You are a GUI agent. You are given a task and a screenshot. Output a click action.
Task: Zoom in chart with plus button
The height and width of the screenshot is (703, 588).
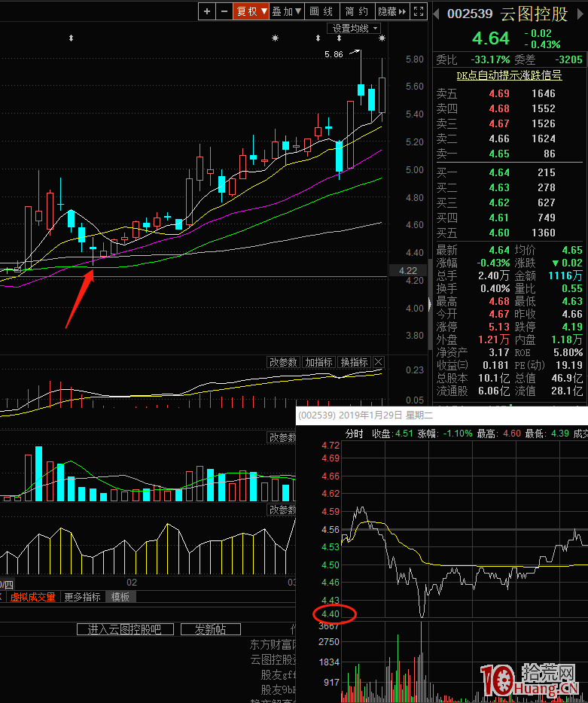(207, 11)
